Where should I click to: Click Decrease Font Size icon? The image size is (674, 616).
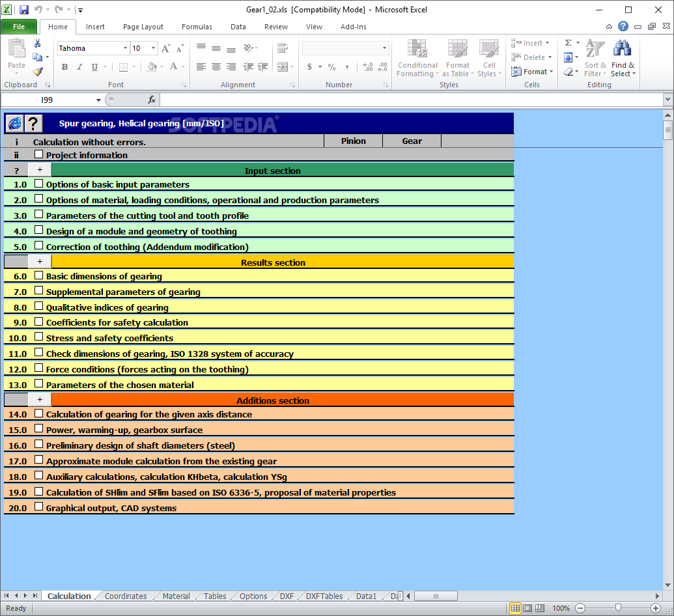click(x=180, y=48)
